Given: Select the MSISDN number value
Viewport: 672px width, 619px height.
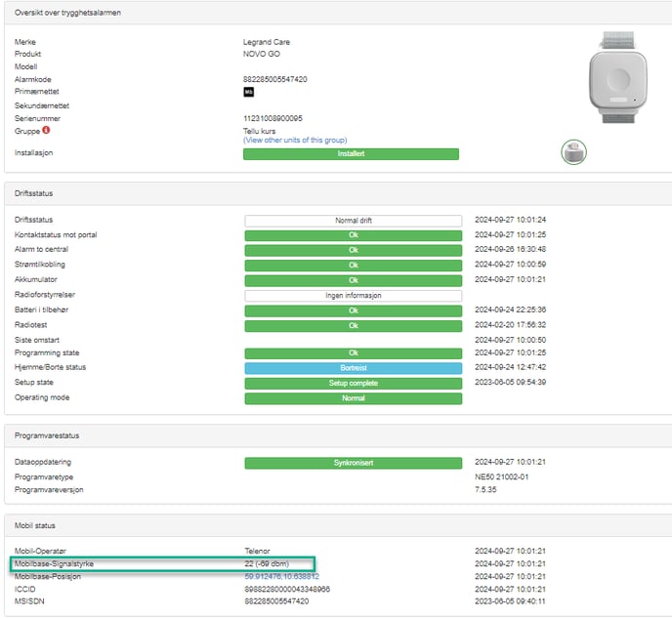Looking at the screenshot, I should pos(276,601).
